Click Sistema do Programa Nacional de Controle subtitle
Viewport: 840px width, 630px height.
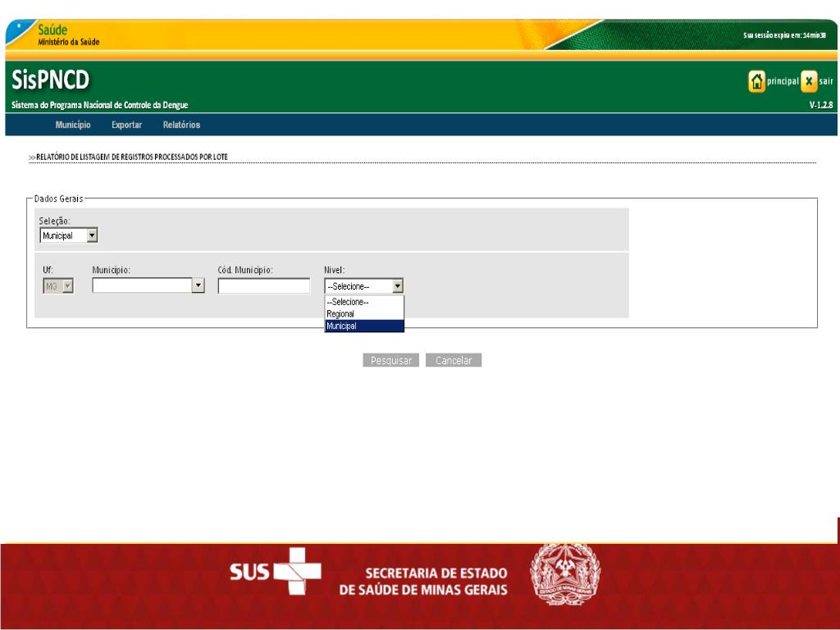click(x=99, y=105)
